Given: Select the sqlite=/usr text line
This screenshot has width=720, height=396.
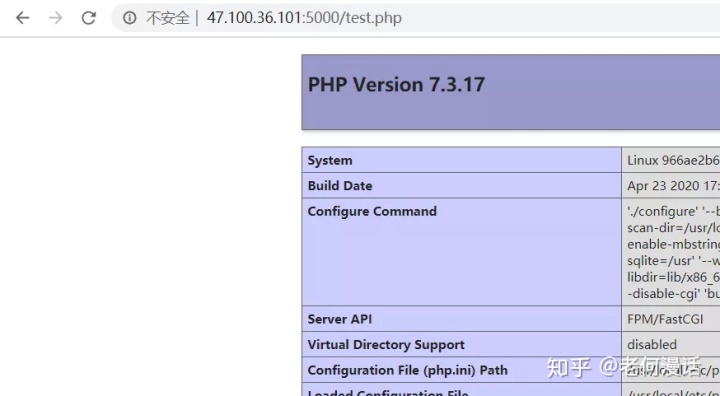Looking at the screenshot, I should 673,260.
